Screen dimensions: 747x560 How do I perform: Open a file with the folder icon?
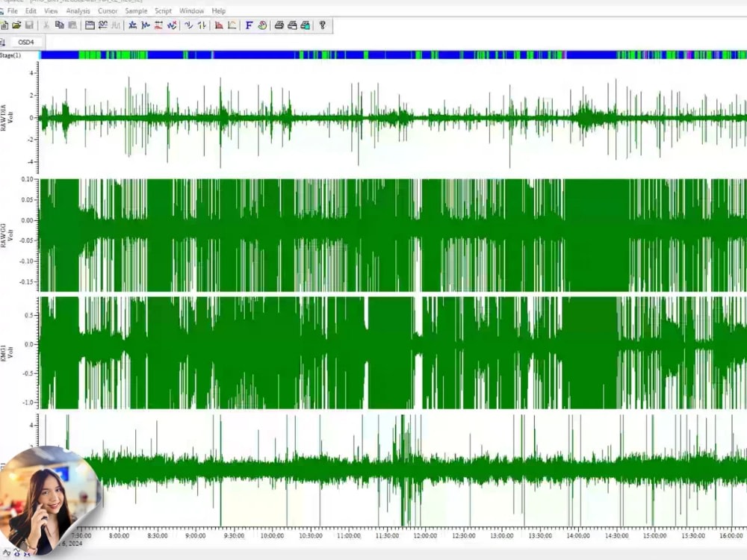(x=16, y=25)
